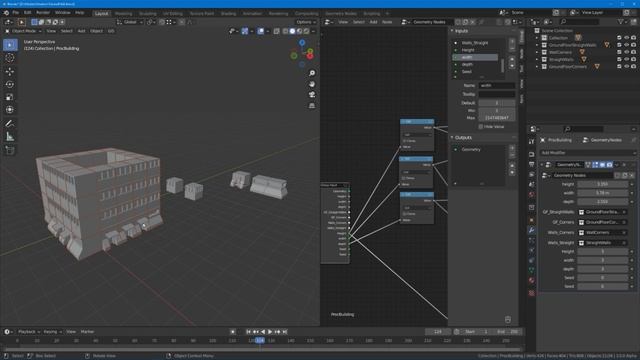Select the Cursor tool in viewport toolbar
Screen dimensions: 640x360
10,58
